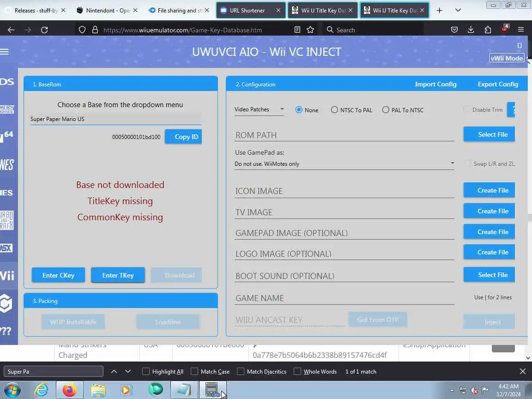Image resolution: width=532 pixels, height=399 pixels.
Task: Open the extensions puzzle icon
Action: 488,30
